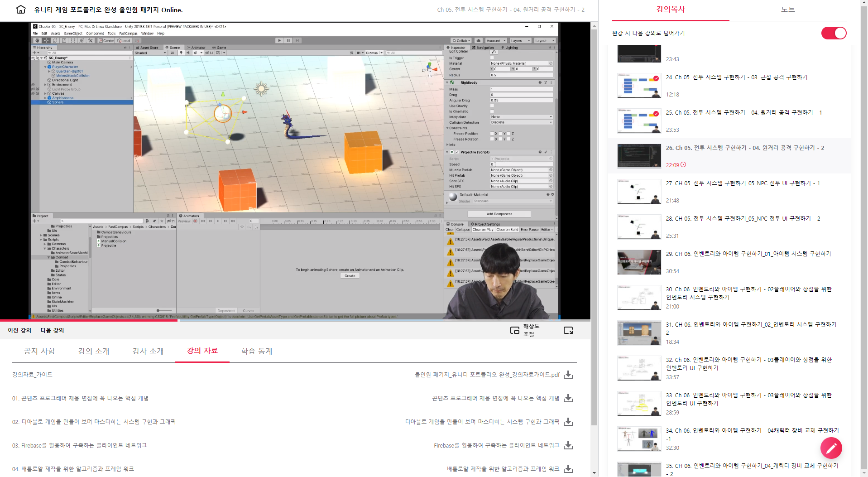Open lesson 27 NPC 전투 UI thumbnail

point(639,191)
